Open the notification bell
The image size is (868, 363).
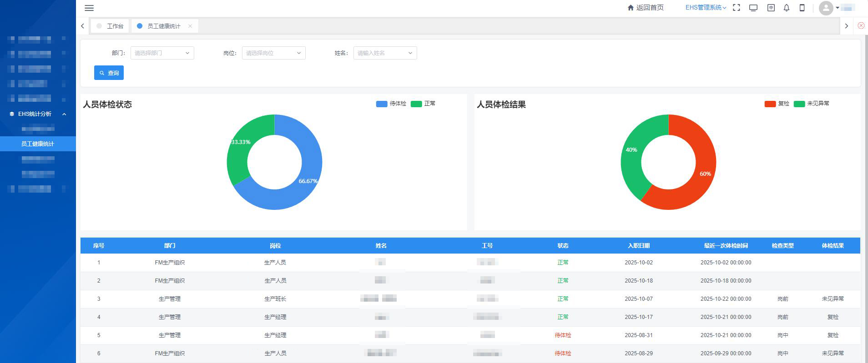point(787,8)
